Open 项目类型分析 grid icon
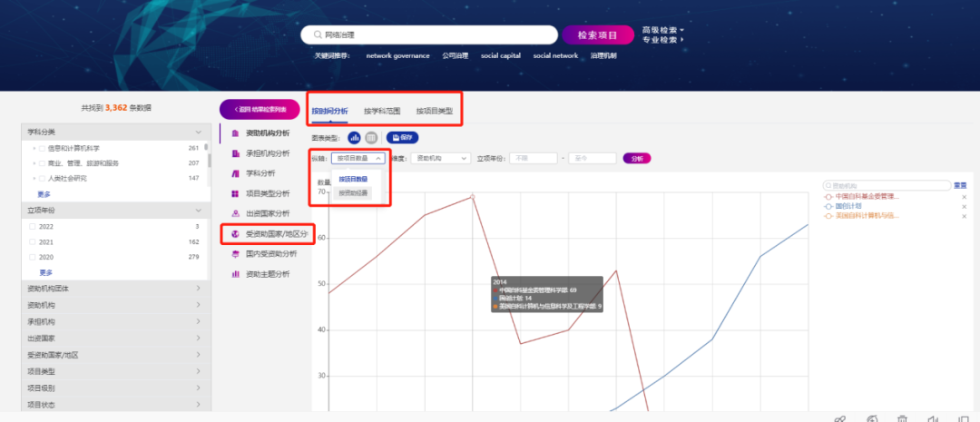Screen dimensions: 980x422 [235, 193]
